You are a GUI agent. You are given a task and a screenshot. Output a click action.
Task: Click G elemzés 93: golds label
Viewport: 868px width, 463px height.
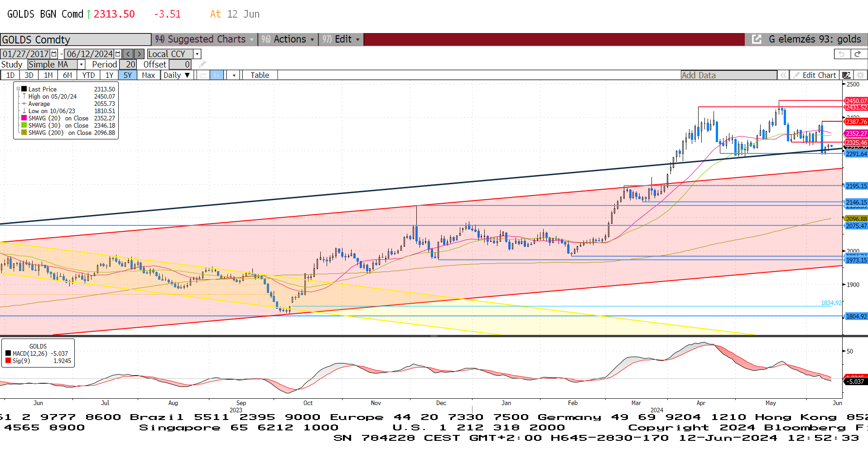(x=815, y=39)
